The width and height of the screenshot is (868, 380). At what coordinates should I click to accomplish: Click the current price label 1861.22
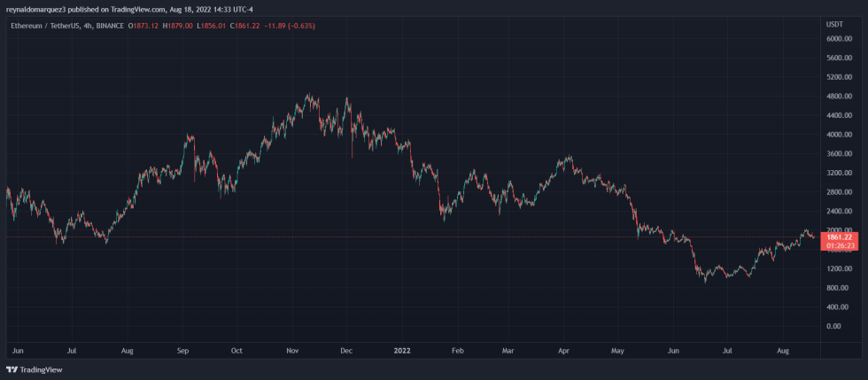coord(841,237)
